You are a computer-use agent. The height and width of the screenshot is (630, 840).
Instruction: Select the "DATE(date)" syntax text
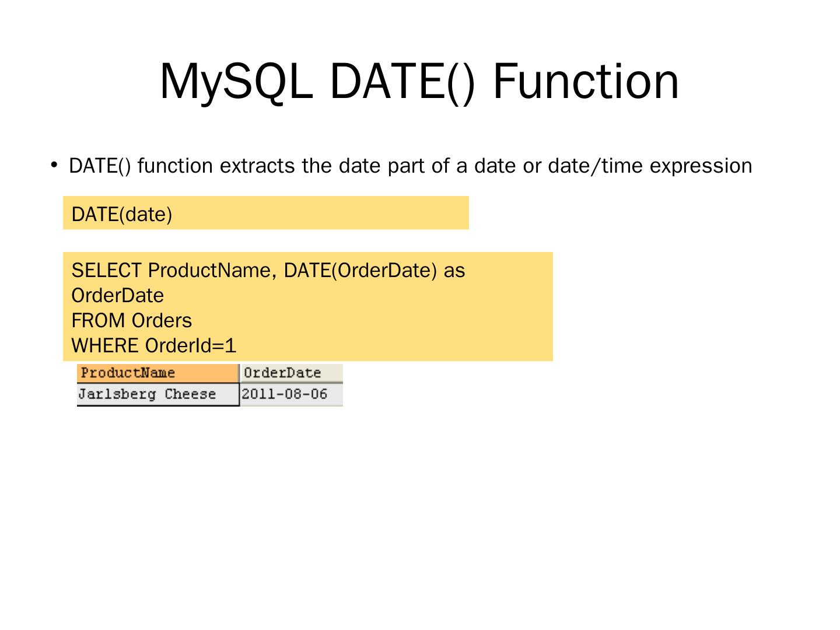tap(122, 215)
